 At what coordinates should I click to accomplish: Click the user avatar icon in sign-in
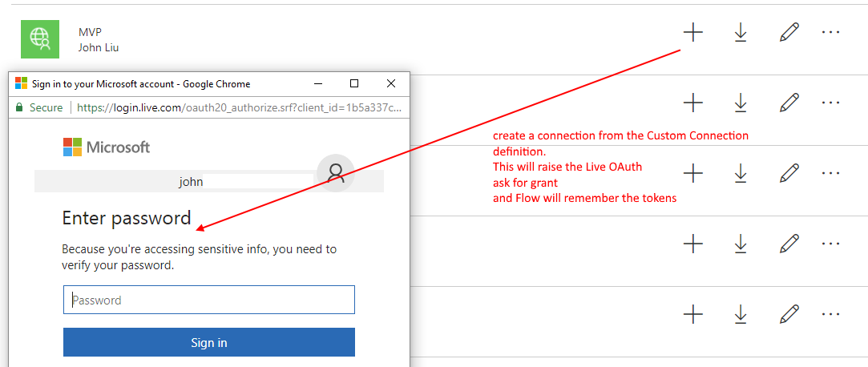[336, 173]
